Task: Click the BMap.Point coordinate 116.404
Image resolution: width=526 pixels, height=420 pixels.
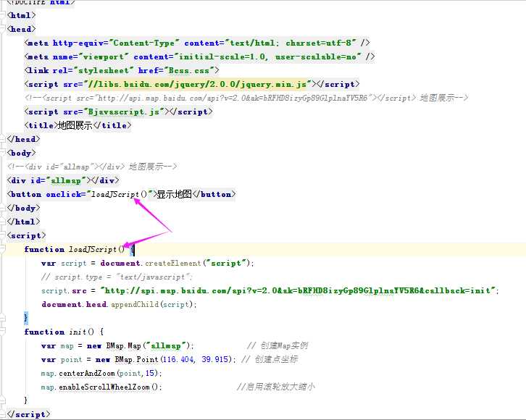Action: pos(178,359)
